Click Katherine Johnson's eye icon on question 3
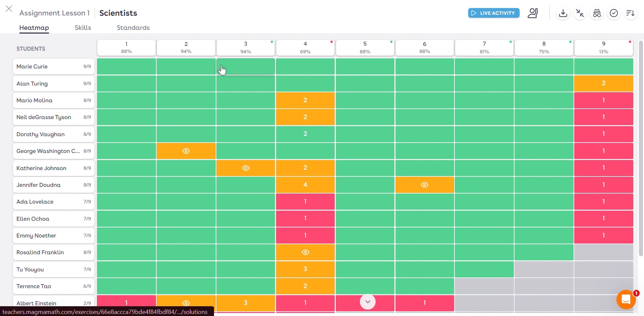This screenshot has height=316, width=644. click(246, 168)
